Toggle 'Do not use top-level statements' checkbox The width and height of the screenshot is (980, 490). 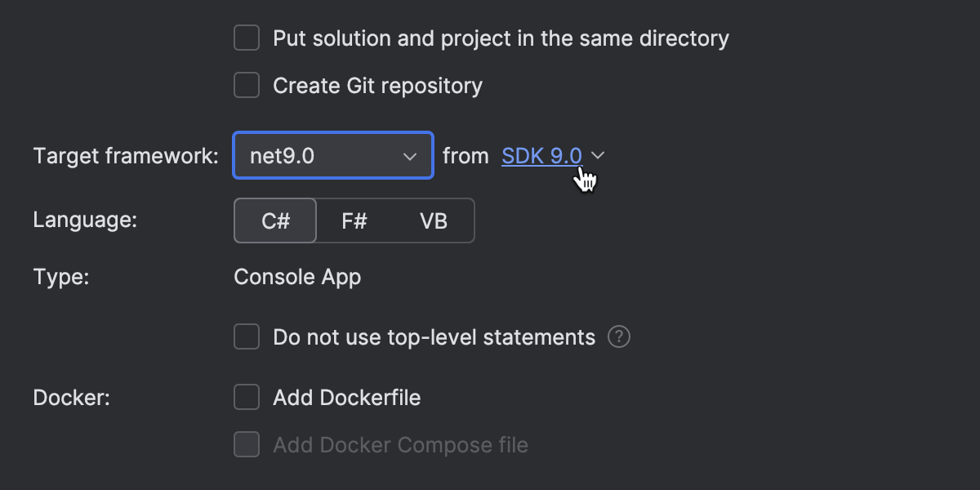coord(247,336)
